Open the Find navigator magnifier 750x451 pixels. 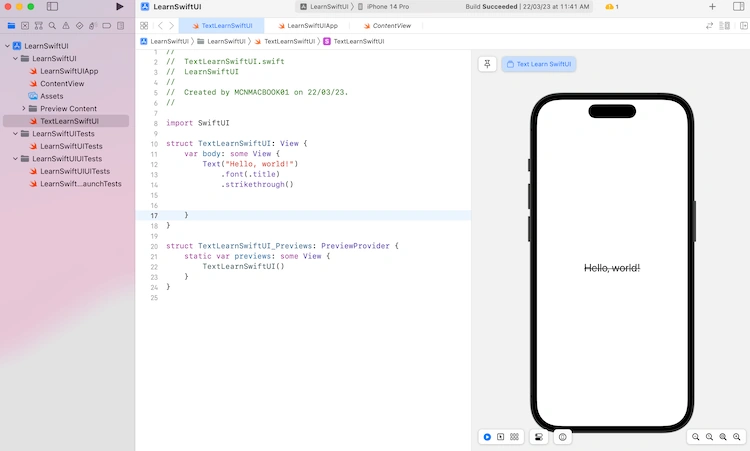52,26
